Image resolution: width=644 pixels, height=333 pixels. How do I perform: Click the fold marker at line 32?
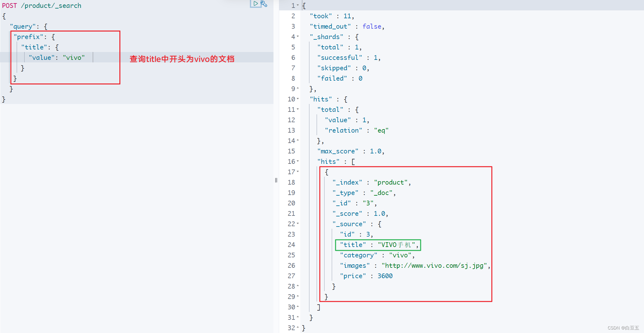tap(298, 328)
